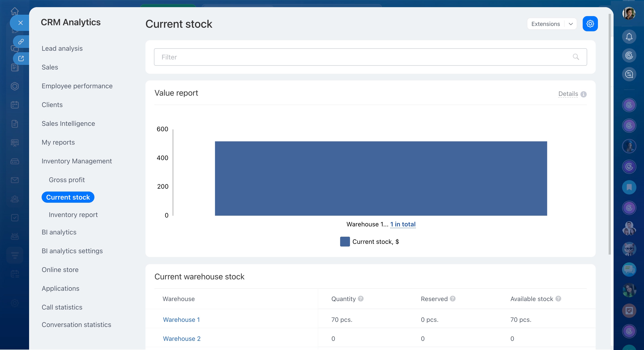Open the notifications bell icon

629,37
